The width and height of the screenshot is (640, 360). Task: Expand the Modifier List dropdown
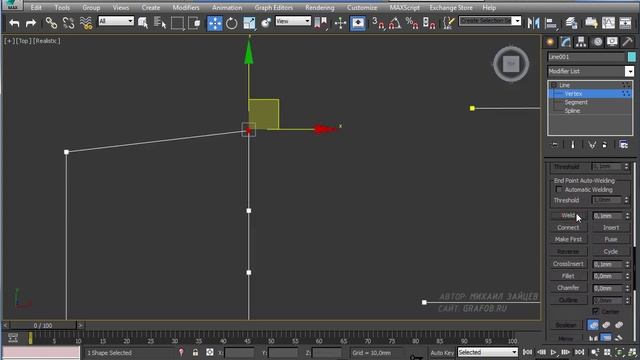pyautogui.click(x=629, y=71)
